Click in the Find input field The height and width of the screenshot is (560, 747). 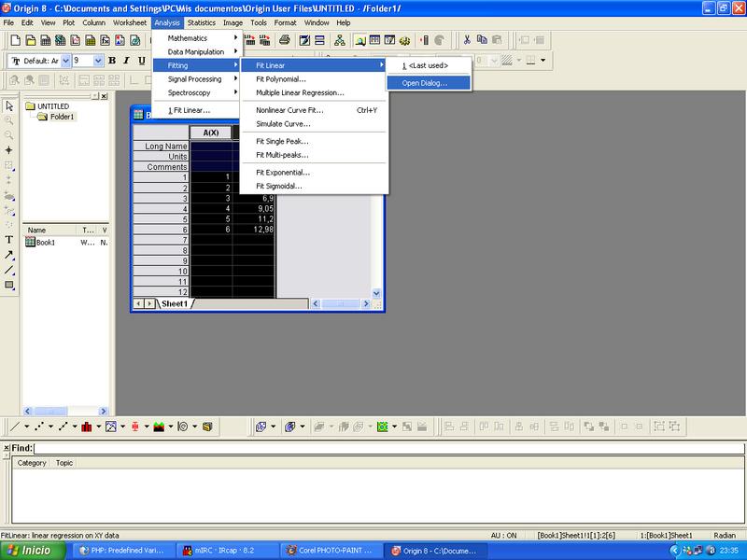click(x=373, y=449)
